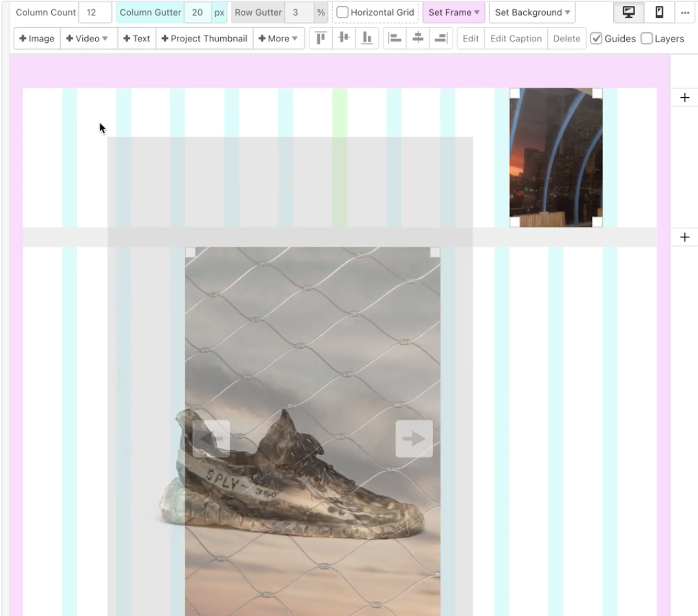The height and width of the screenshot is (616, 698).
Task: Uncheck the Guides checkbox
Action: pos(596,39)
